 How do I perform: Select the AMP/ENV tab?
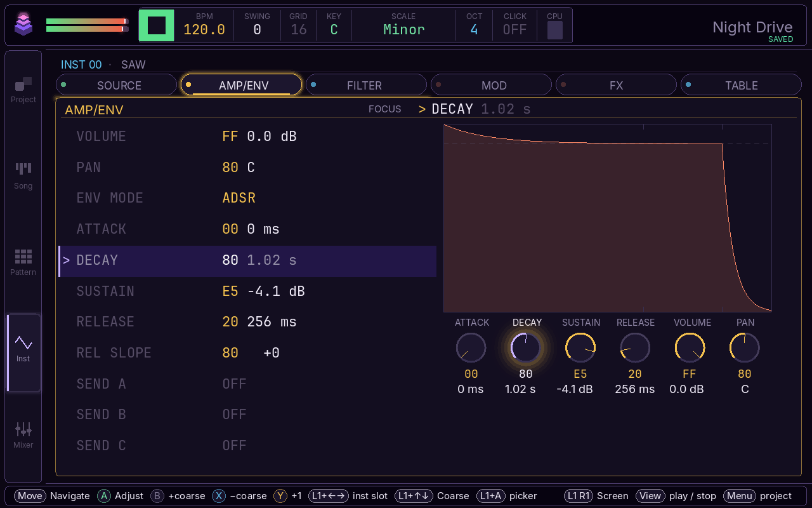click(241, 85)
